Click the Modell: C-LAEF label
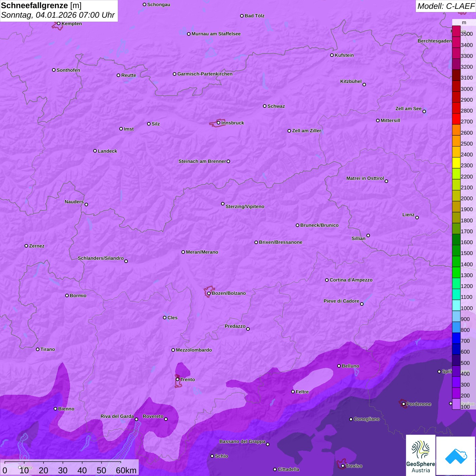The image size is (476, 476). point(446,6)
